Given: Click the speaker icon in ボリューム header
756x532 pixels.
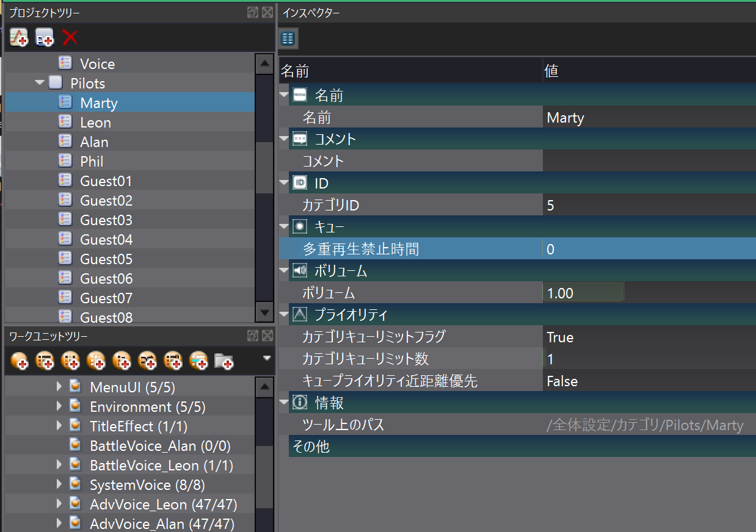Looking at the screenshot, I should point(300,271).
